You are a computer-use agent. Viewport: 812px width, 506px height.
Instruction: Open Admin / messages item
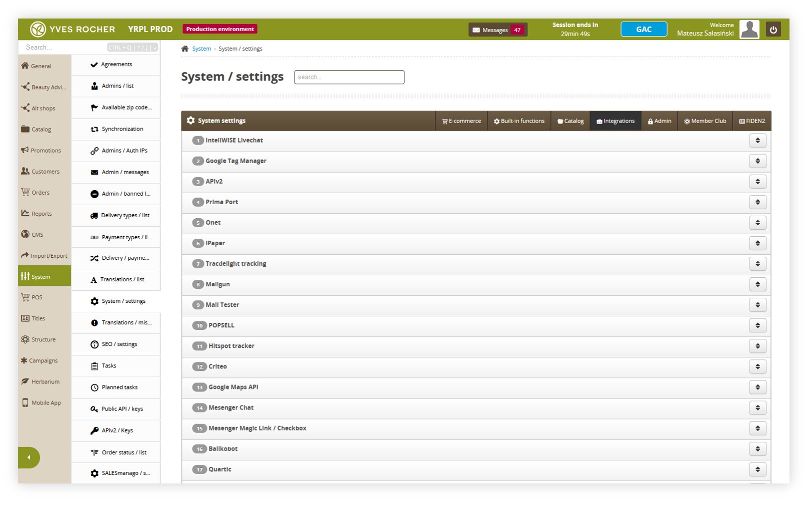click(x=116, y=172)
